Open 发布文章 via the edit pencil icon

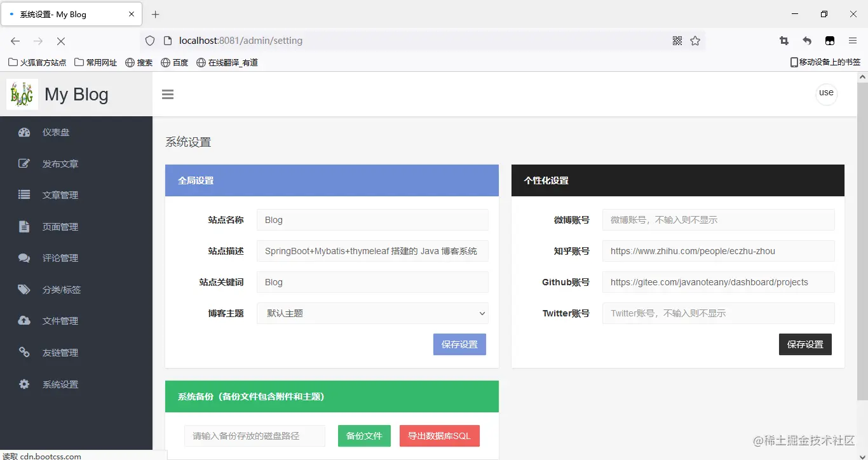click(24, 163)
